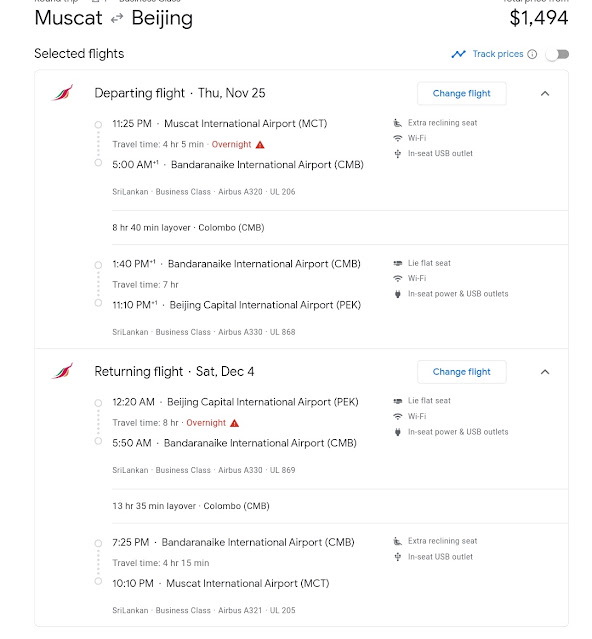Screen dimensions: 592x639
Task: Click the Track prices info icon
Action: point(532,54)
